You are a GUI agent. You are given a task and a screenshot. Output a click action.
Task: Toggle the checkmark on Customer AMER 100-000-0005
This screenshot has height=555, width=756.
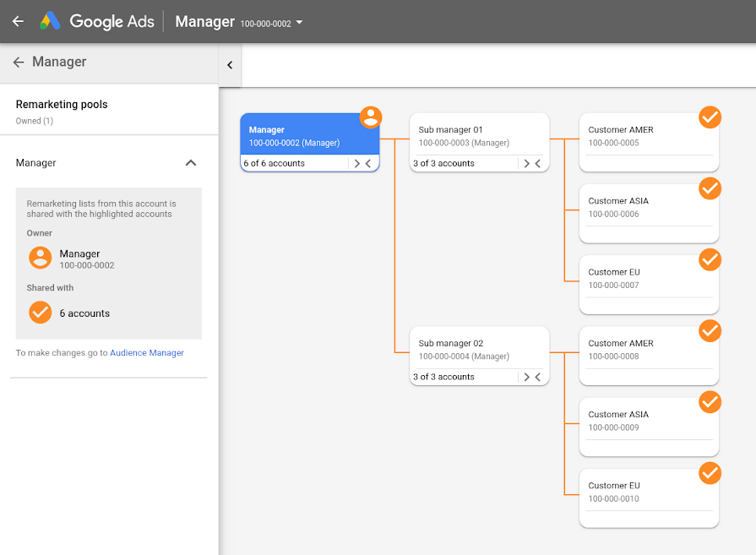pos(710,117)
